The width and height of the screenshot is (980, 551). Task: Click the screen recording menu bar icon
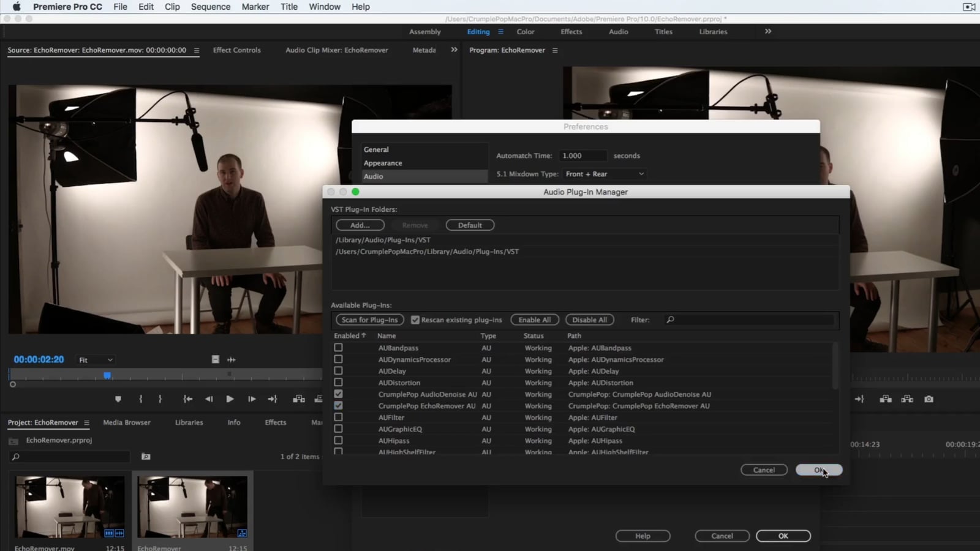coord(969,7)
